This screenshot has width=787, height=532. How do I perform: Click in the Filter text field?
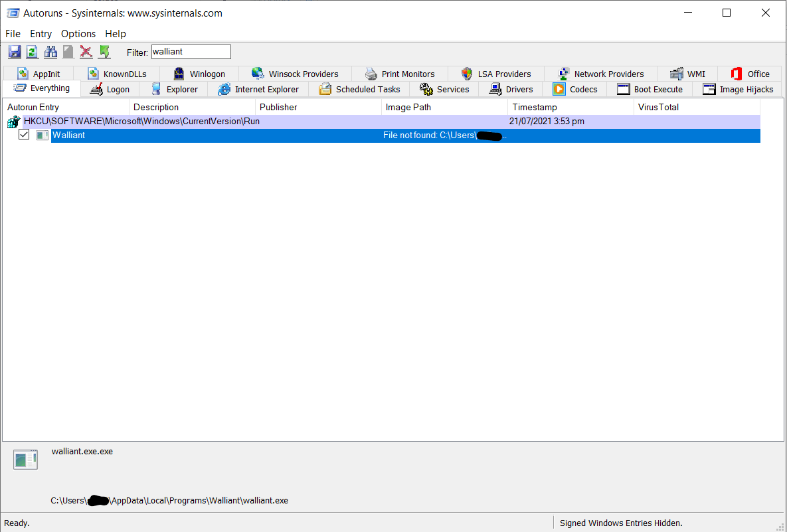click(191, 52)
